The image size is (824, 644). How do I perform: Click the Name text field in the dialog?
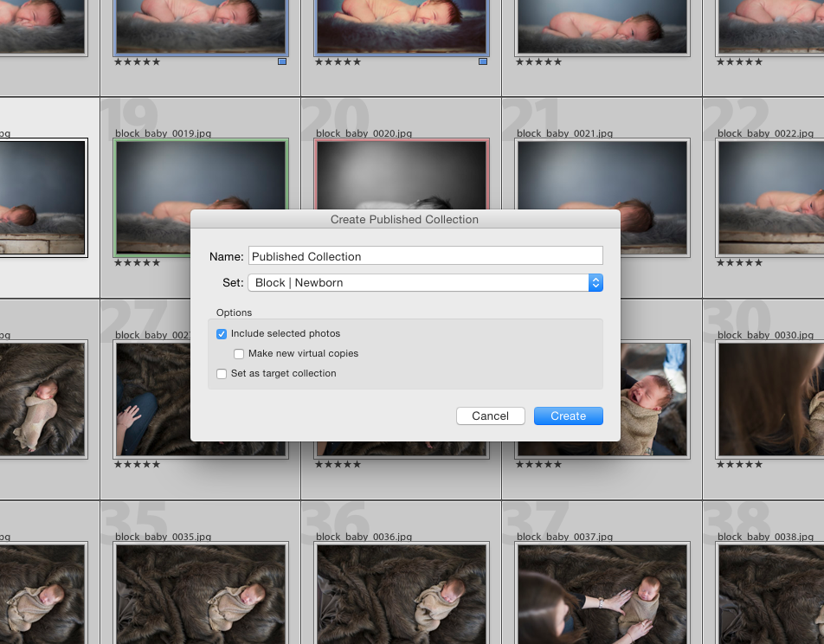425,256
